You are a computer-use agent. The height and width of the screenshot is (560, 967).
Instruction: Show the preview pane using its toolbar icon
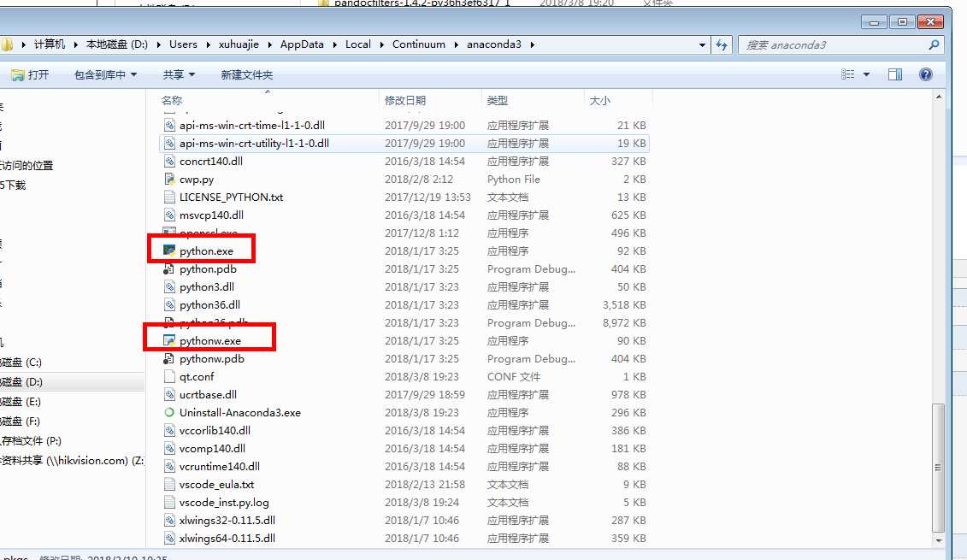(895, 74)
